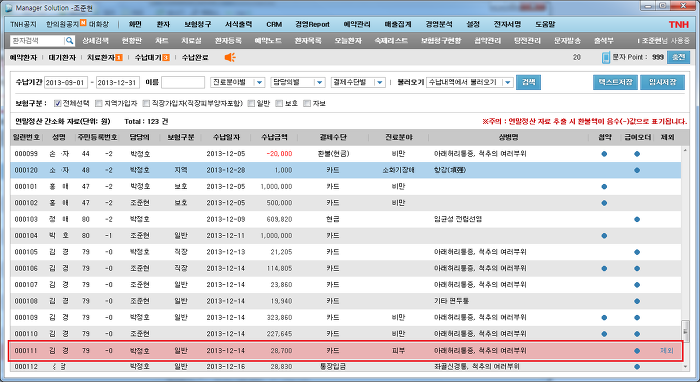Check the 지역가입자 checkbox
Viewport: 700px width, 382px height.
click(99, 104)
